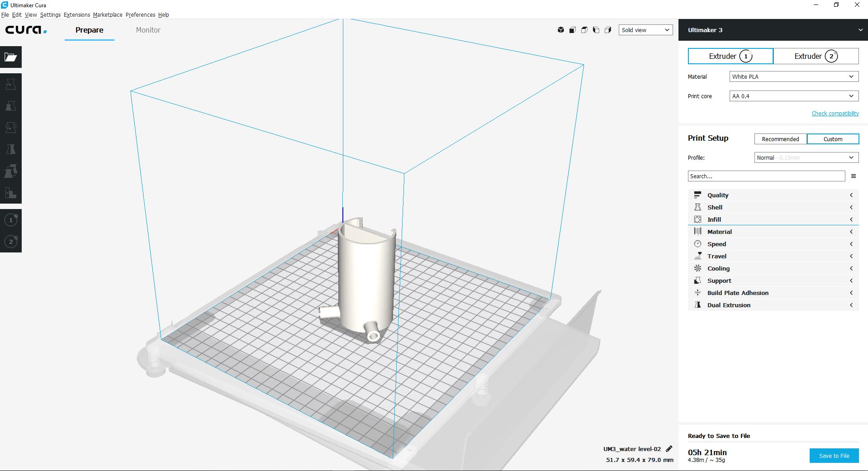Expand the Quality settings chevron
Image resolution: width=868 pixels, height=471 pixels.
click(x=851, y=195)
